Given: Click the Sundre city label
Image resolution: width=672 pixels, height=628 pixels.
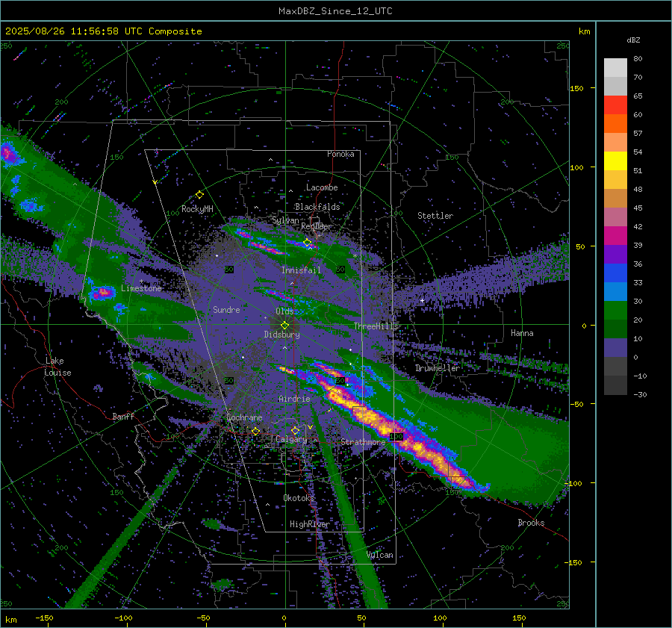Looking at the screenshot, I should tap(226, 309).
